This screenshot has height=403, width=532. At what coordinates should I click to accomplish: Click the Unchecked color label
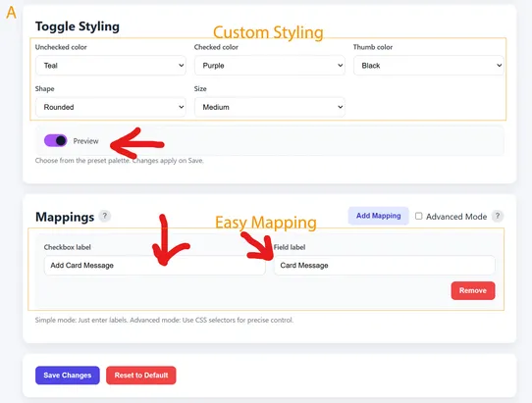[61, 47]
